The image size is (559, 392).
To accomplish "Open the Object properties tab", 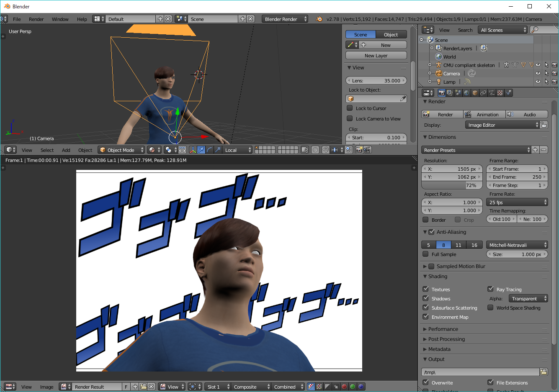I will pyautogui.click(x=475, y=93).
